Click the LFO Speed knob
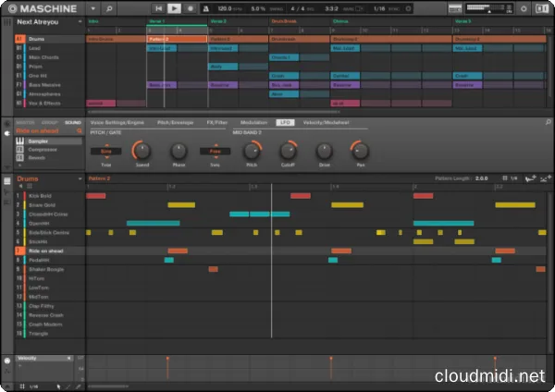Viewport: 555px width, 392px height. coord(142,151)
